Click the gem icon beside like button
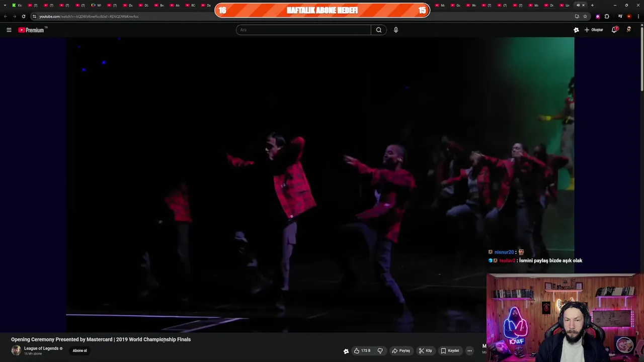Image resolution: width=644 pixels, height=362 pixels. point(346,351)
